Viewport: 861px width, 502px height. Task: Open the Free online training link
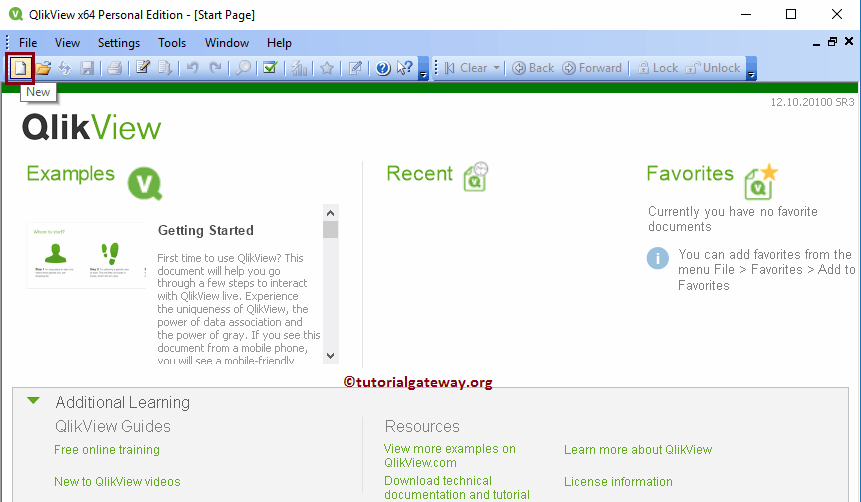[x=107, y=450]
